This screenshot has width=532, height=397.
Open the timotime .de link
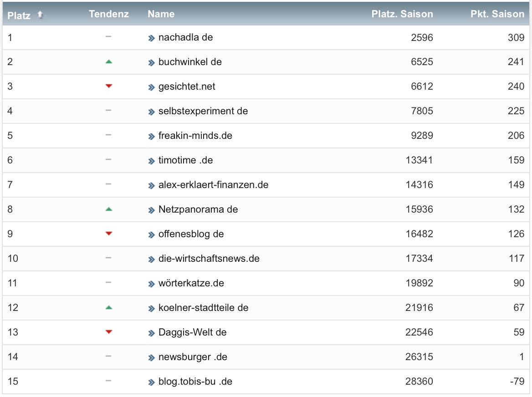point(185,160)
